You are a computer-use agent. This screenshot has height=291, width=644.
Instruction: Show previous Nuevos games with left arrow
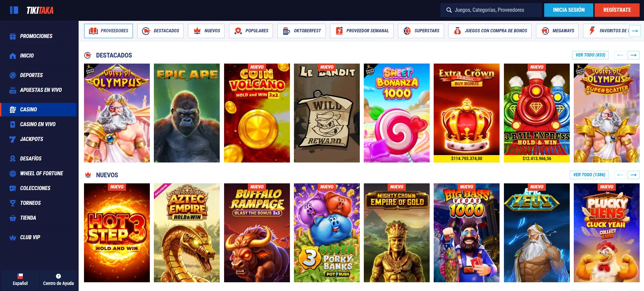coord(620,175)
